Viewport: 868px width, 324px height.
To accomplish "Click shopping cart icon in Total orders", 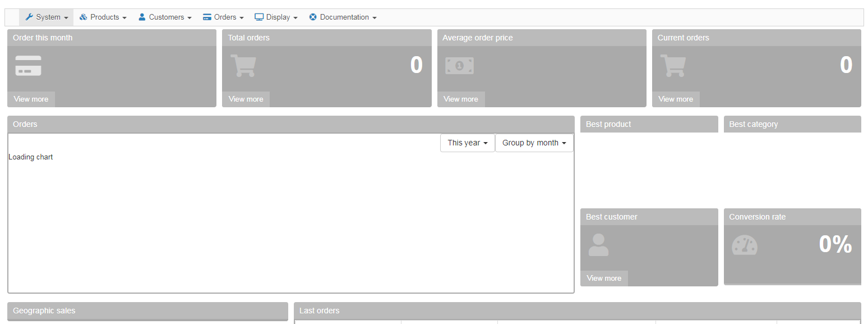I will tap(243, 66).
